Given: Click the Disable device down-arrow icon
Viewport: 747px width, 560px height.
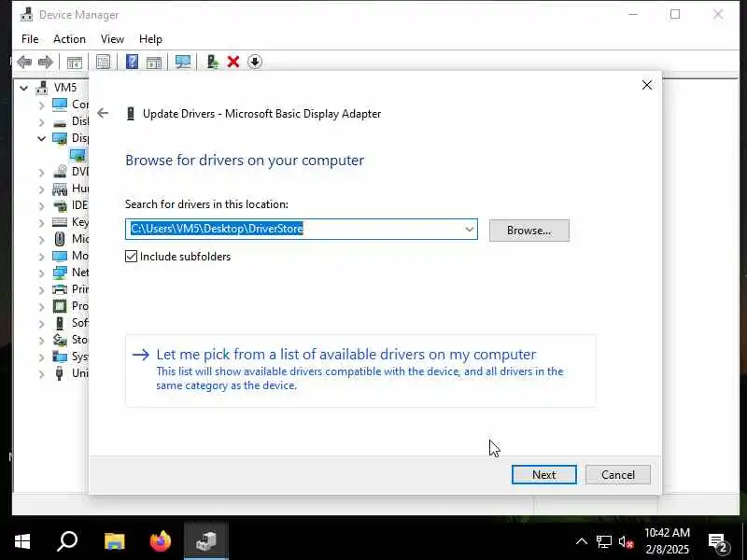Looking at the screenshot, I should pos(255,62).
